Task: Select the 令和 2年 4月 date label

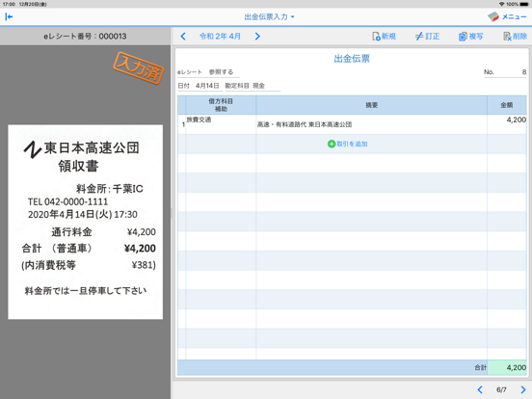Action: [220, 37]
